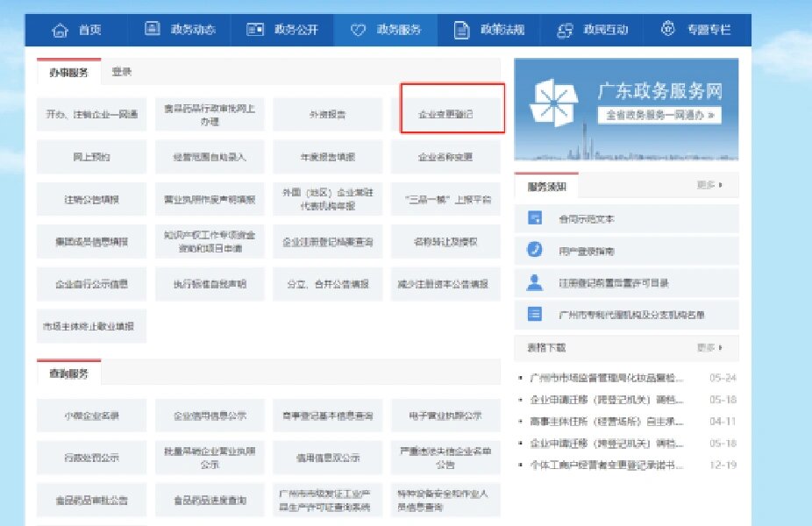Open 信用信息双公示
The height and width of the screenshot is (526, 812).
pyautogui.click(x=327, y=458)
